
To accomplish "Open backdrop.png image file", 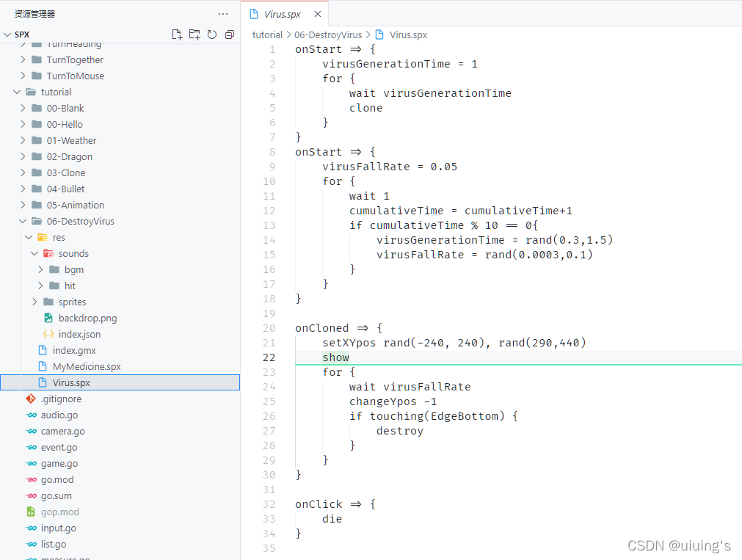I will pos(87,318).
